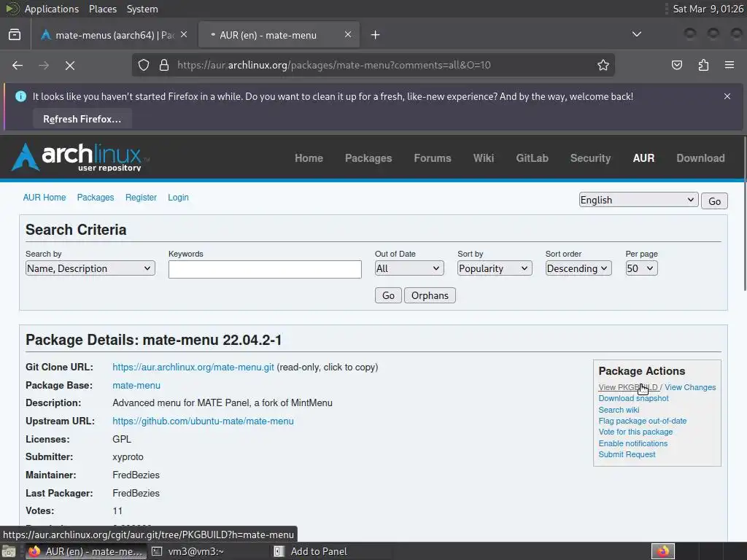The image size is (747, 560).
Task: Open the Search by dropdown
Action: 90,268
